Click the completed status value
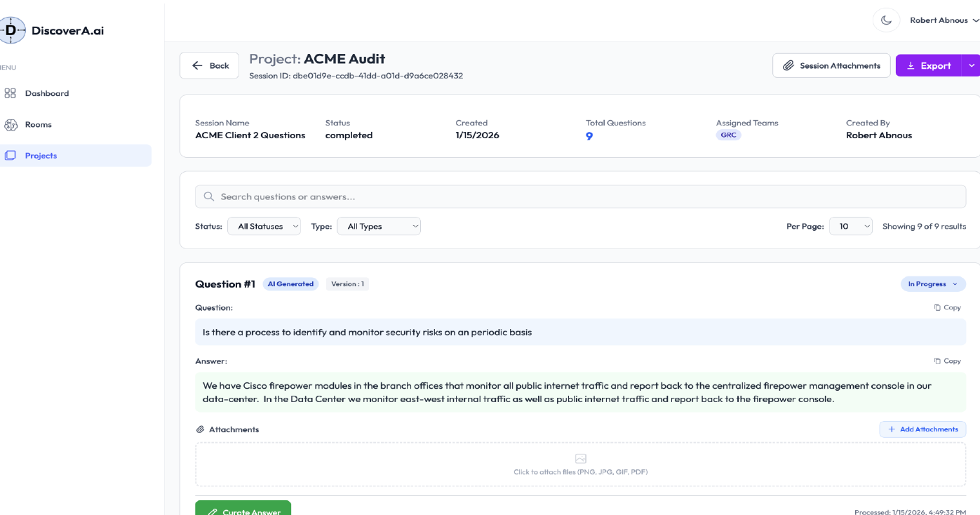The height and width of the screenshot is (515, 980). [349, 135]
